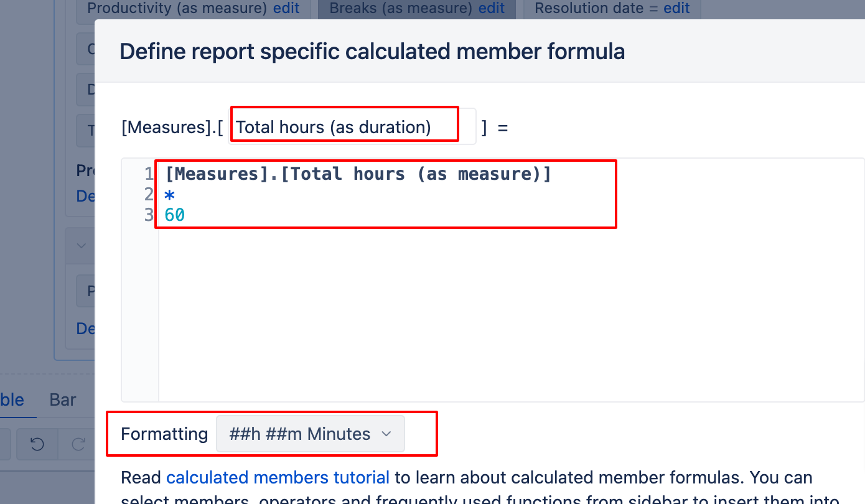Click edit next to Resolution date
Viewport: 865px width, 504px height.
pos(676,8)
